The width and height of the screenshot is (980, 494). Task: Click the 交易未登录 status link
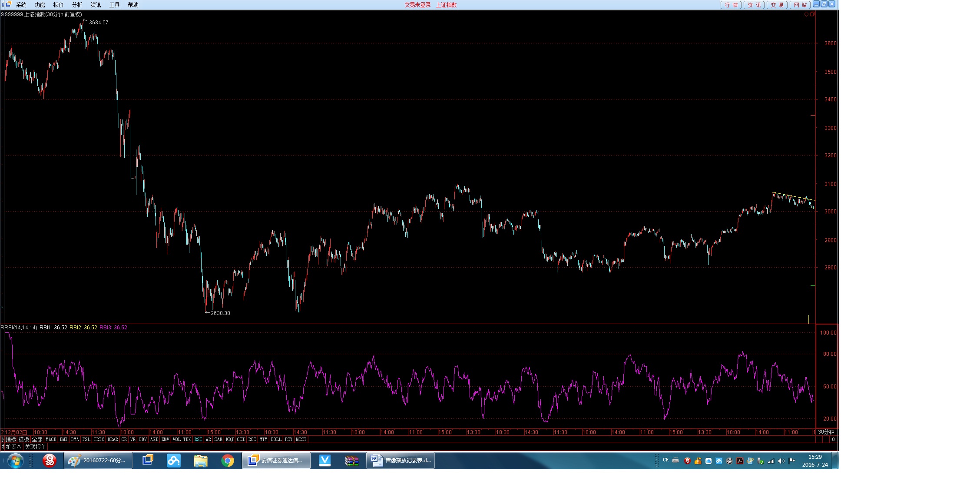tap(417, 5)
